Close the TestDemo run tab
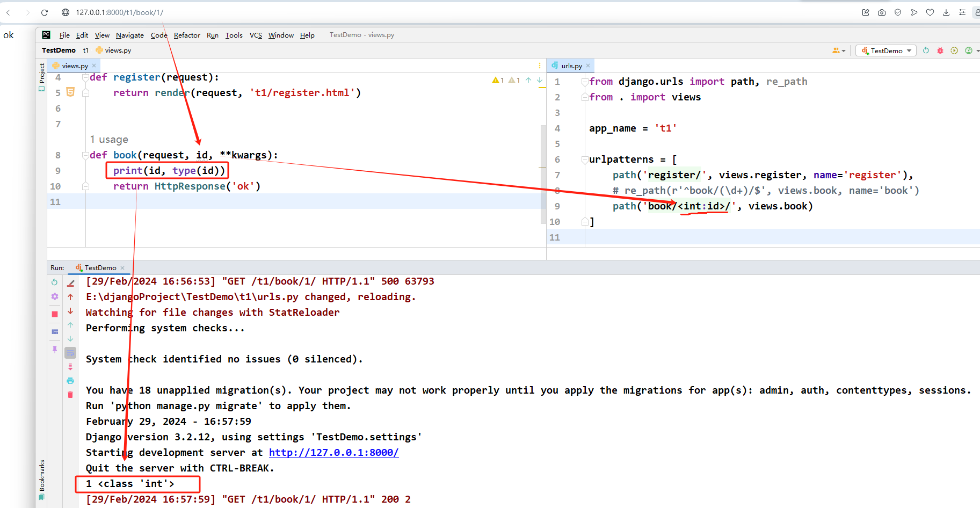 pyautogui.click(x=122, y=268)
